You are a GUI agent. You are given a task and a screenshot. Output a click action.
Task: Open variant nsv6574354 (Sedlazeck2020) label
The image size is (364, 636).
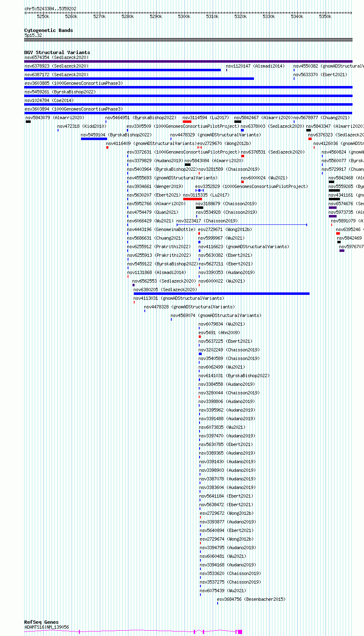pos(56,58)
